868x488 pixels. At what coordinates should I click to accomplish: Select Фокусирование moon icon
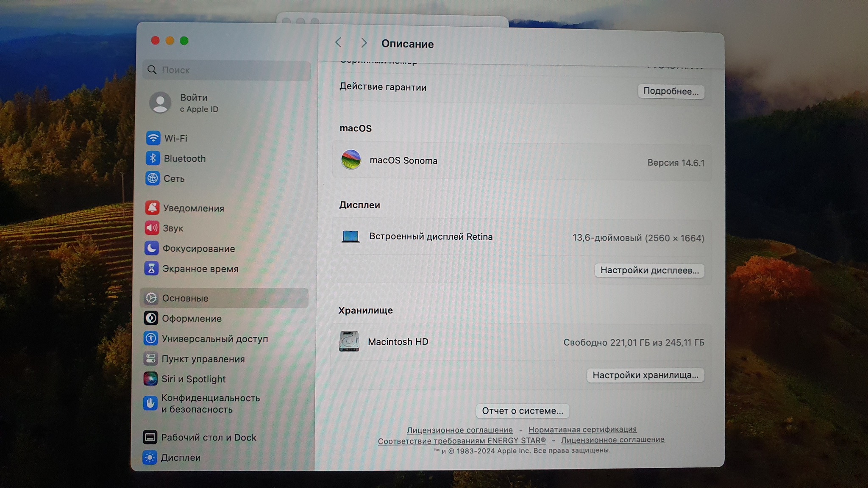(151, 248)
